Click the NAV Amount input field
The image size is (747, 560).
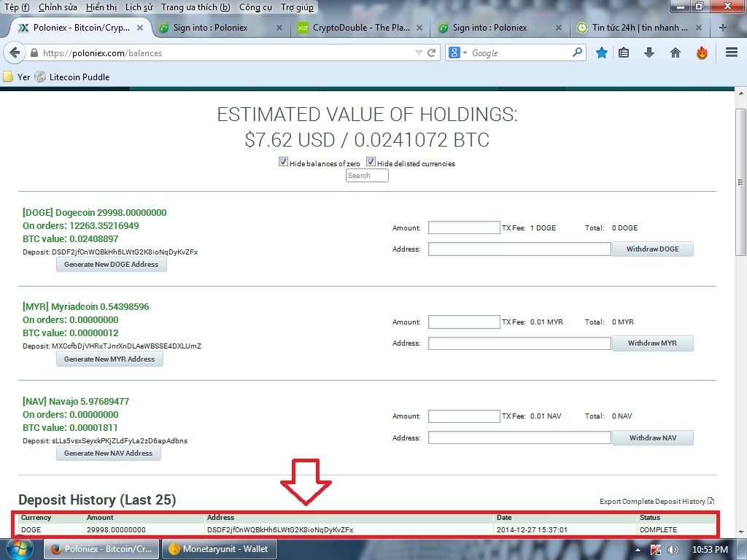pos(464,416)
